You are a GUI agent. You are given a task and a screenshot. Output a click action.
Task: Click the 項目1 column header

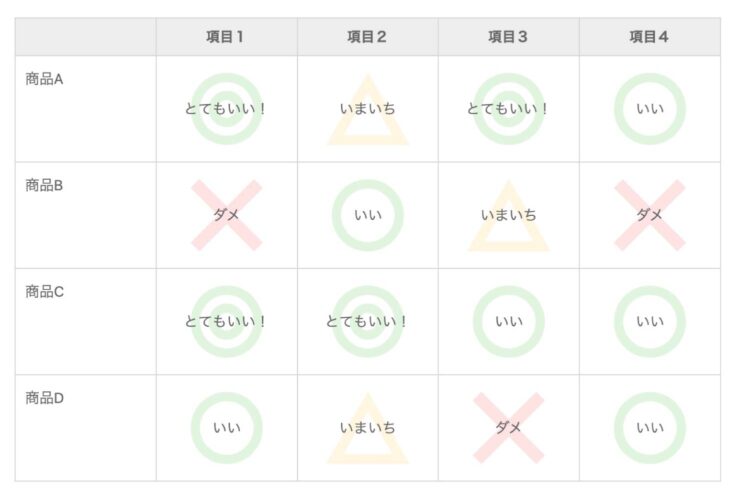tap(226, 37)
